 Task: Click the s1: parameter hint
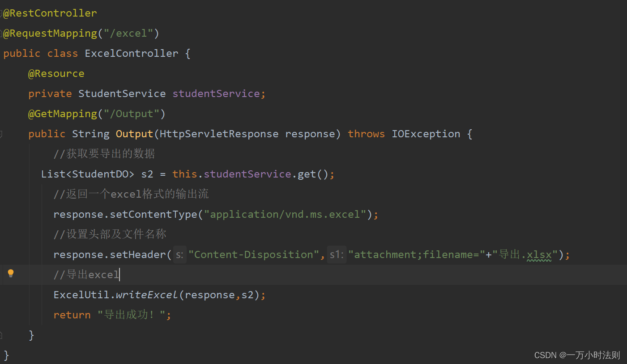coord(337,254)
